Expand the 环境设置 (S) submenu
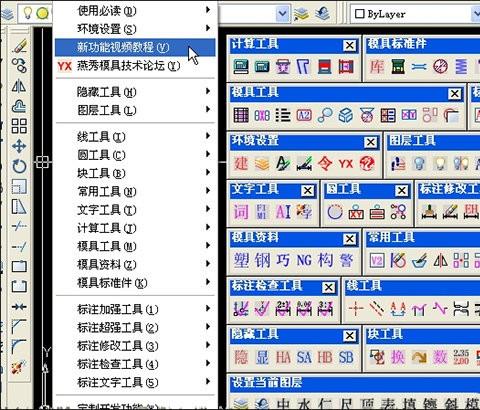This screenshot has width=480, height=410. (x=135, y=29)
